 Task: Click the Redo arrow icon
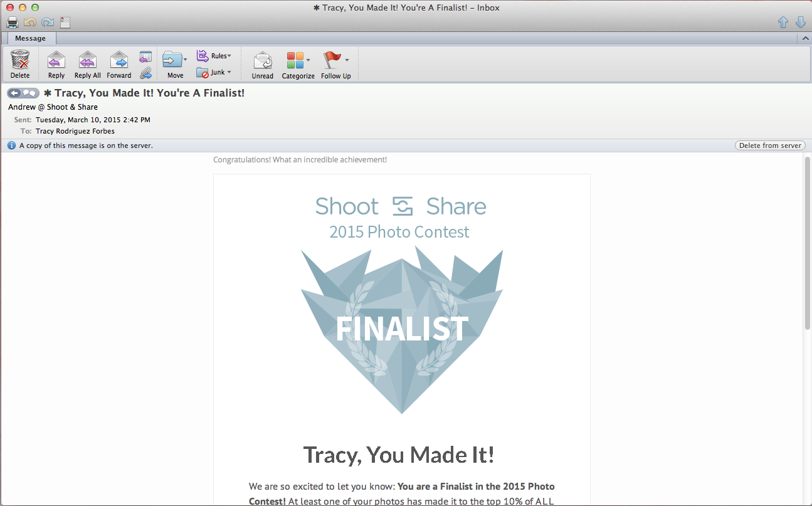48,23
